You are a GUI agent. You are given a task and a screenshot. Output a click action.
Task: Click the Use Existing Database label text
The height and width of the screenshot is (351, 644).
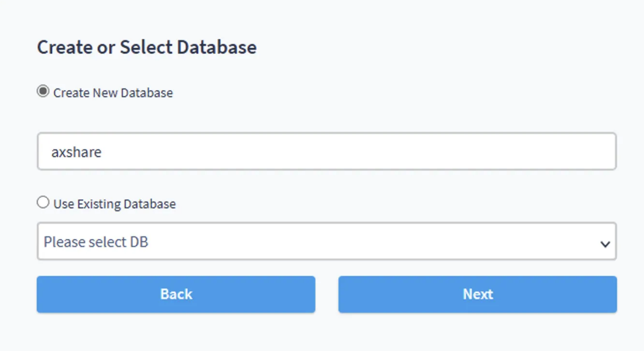point(115,204)
